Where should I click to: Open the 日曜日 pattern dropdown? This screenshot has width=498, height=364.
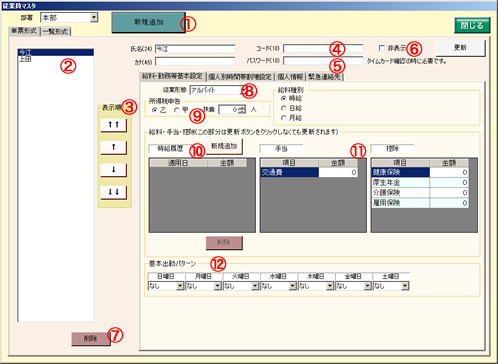(x=166, y=286)
